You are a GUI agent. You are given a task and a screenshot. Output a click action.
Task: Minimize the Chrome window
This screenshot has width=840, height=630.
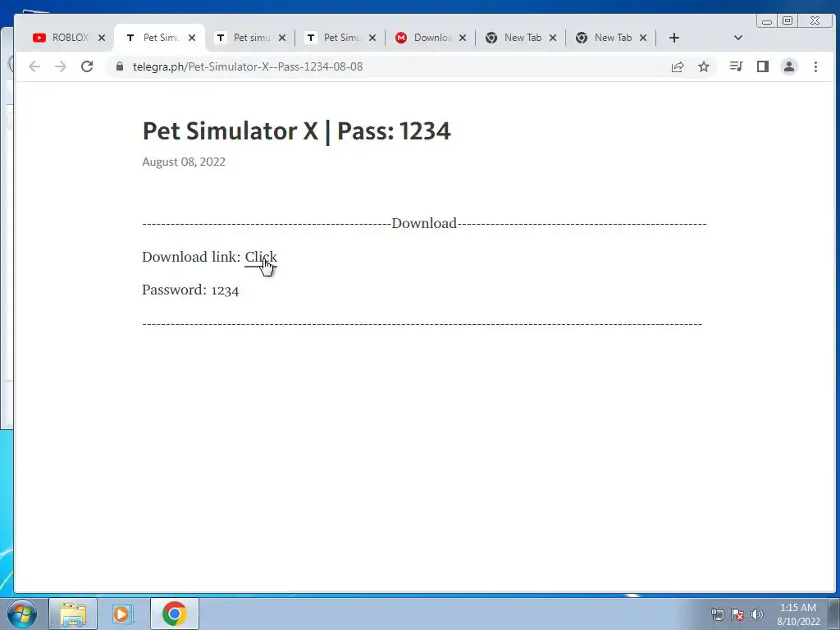(767, 21)
